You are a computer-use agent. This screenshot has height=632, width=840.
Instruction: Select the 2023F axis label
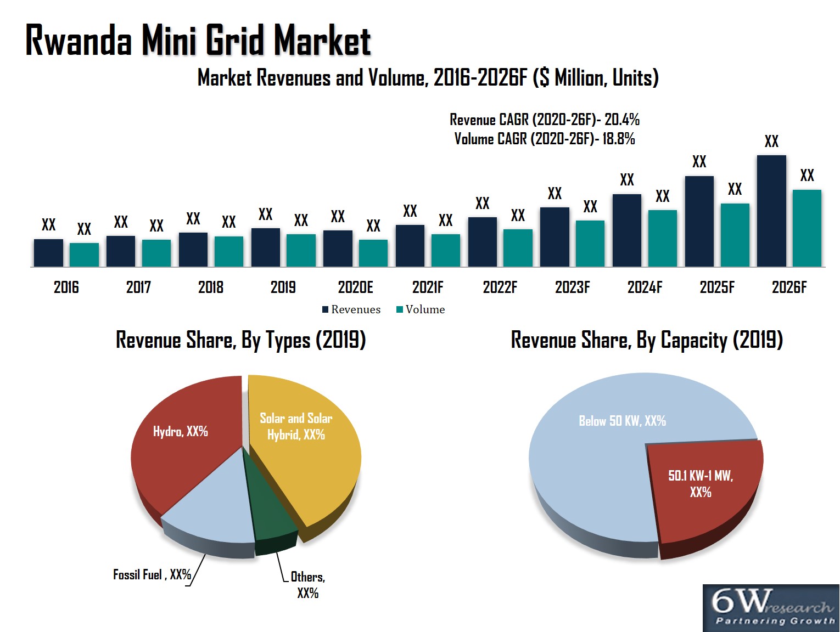coord(573,287)
